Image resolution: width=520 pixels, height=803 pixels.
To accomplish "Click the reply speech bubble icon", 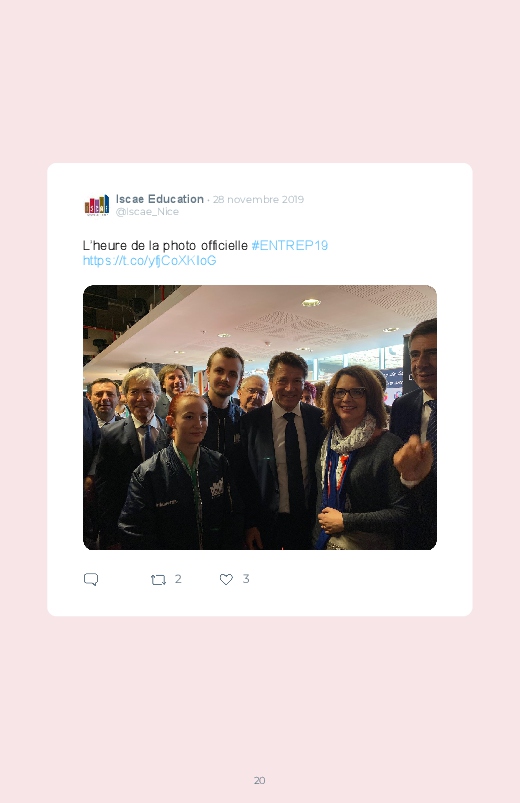I will coord(91,579).
